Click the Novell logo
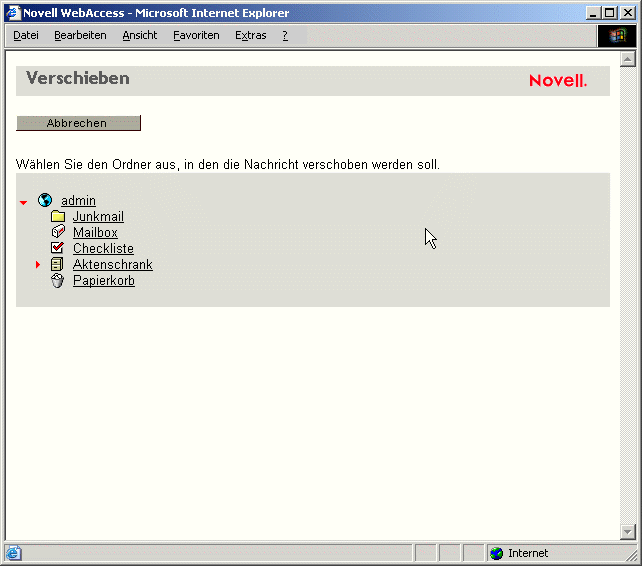Screen dimensions: 642x566 tap(558, 81)
